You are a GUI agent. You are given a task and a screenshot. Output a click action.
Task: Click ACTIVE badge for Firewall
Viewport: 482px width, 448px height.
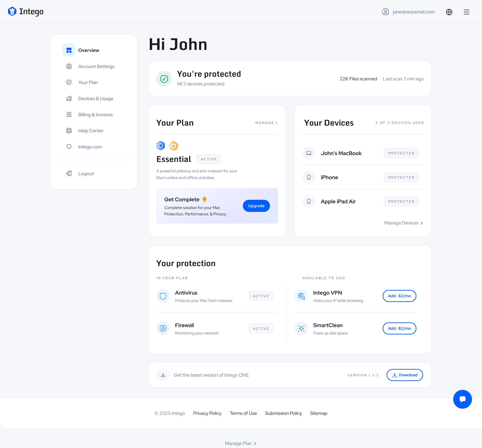pyautogui.click(x=261, y=328)
